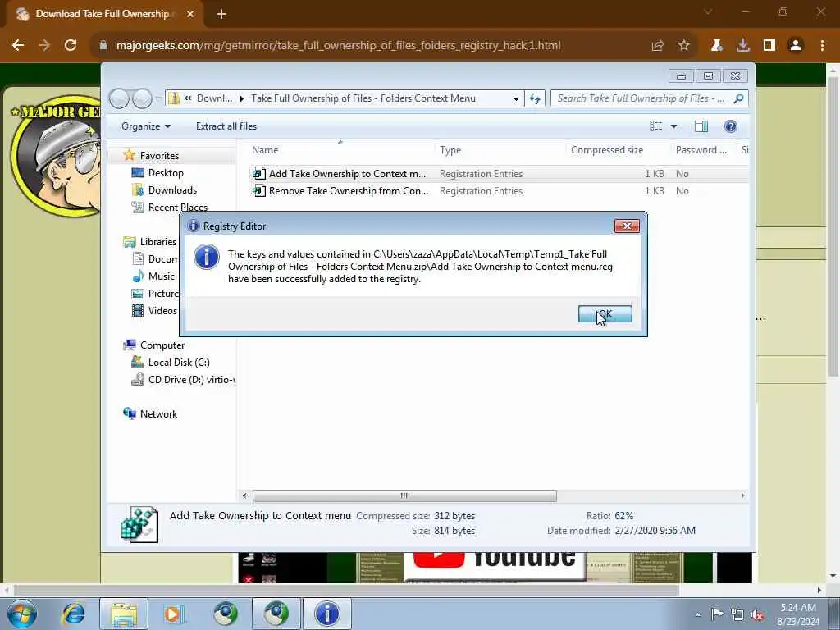Close the Download Take Full Ownership tab
The image size is (840, 630).
pyautogui.click(x=190, y=14)
